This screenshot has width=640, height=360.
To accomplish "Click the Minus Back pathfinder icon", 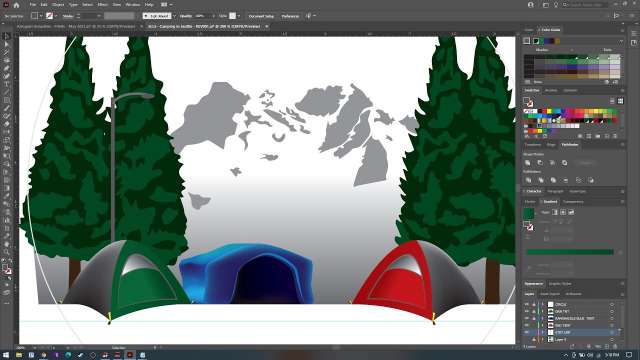I will click(x=591, y=180).
